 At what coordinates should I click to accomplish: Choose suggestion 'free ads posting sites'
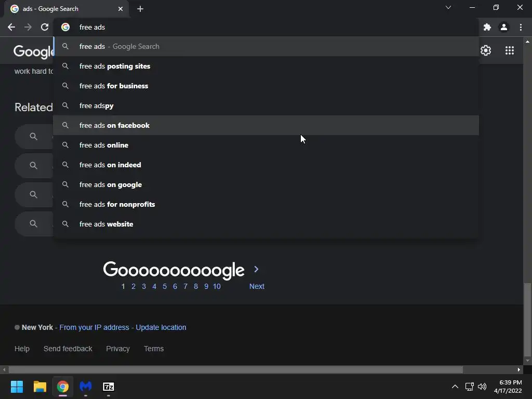pyautogui.click(x=266, y=66)
